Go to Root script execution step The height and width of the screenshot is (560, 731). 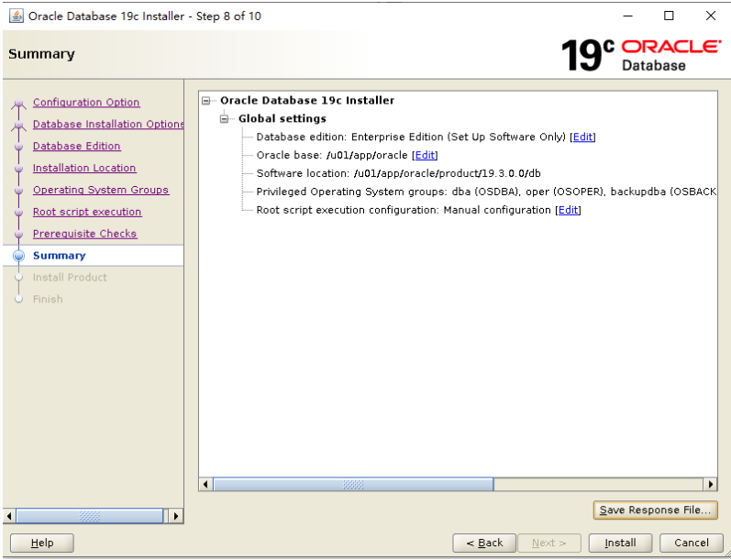pyautogui.click(x=87, y=212)
